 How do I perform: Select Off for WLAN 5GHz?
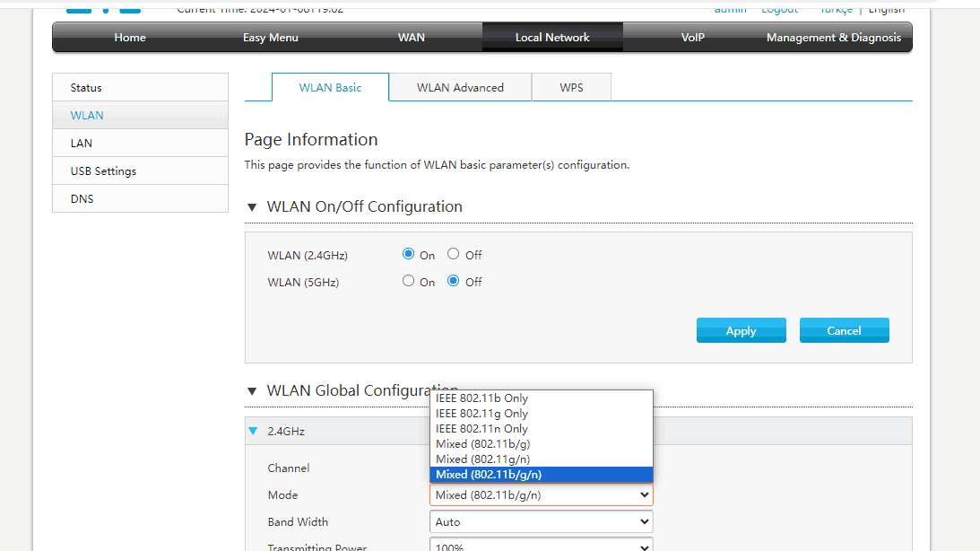454,282
